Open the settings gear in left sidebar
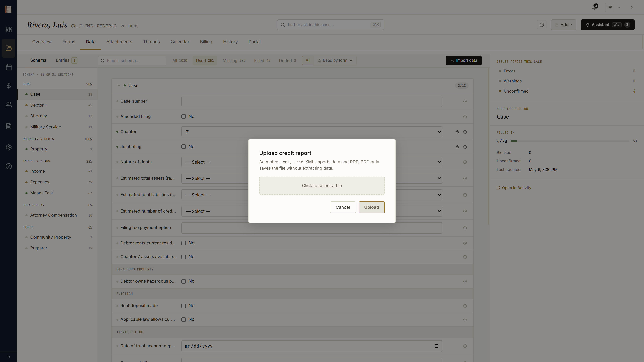Screen dimensions: 644x362 pos(9,147)
